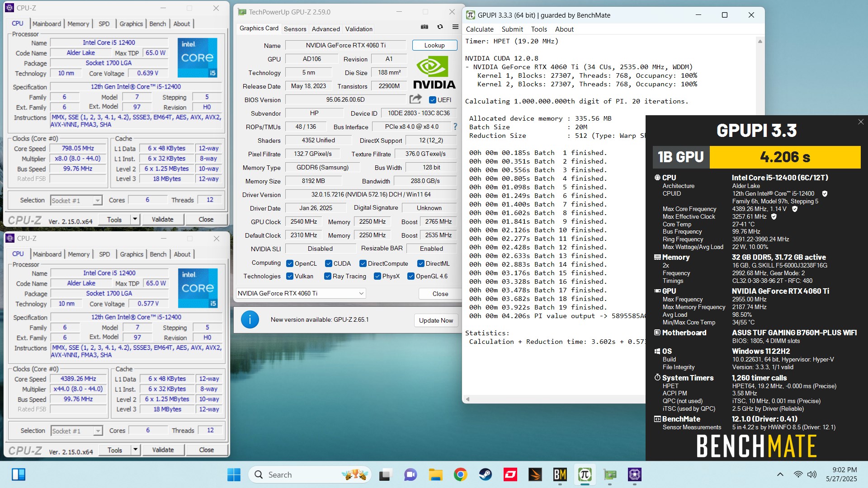868x488 pixels.
Task: Toggle the OpenCL checkbox
Action: coord(290,263)
